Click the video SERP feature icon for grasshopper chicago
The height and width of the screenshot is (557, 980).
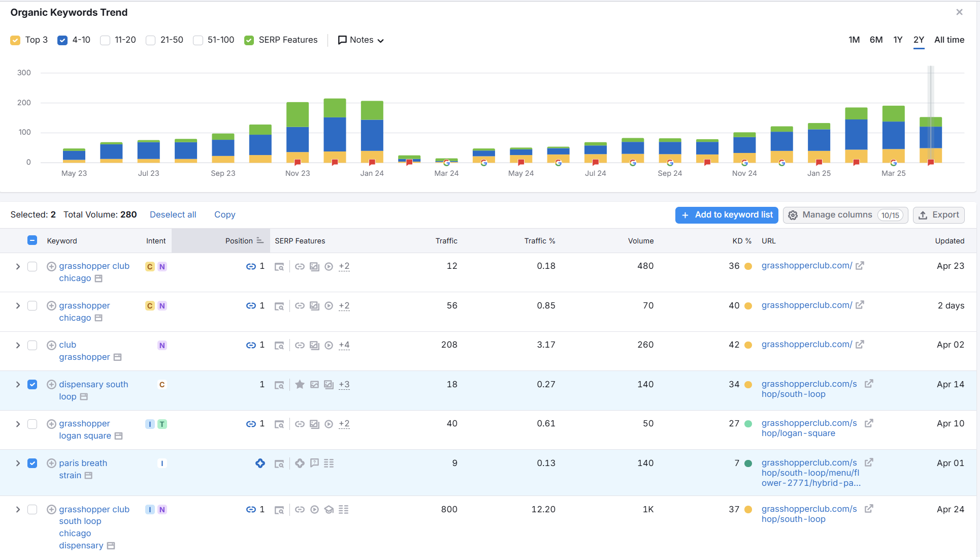pos(329,306)
